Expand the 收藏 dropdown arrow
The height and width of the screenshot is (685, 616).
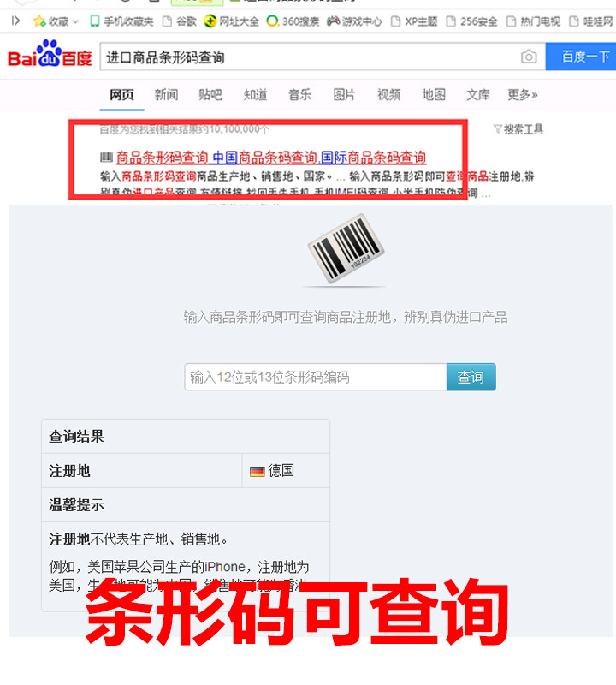(x=75, y=21)
